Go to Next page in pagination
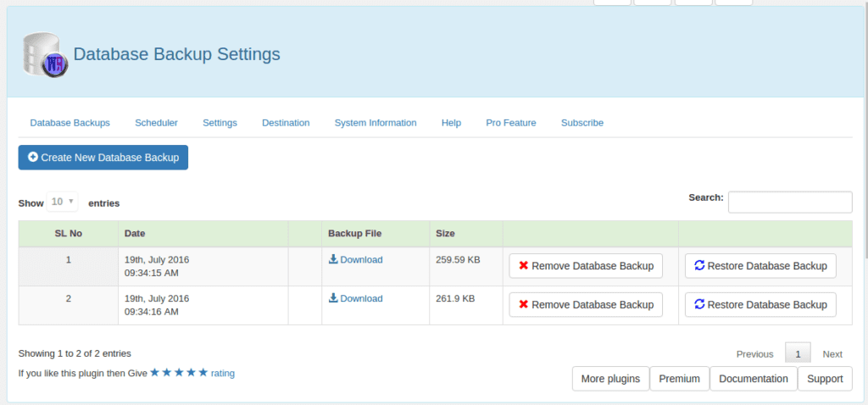Viewport: 868px width, 405px height. click(832, 354)
